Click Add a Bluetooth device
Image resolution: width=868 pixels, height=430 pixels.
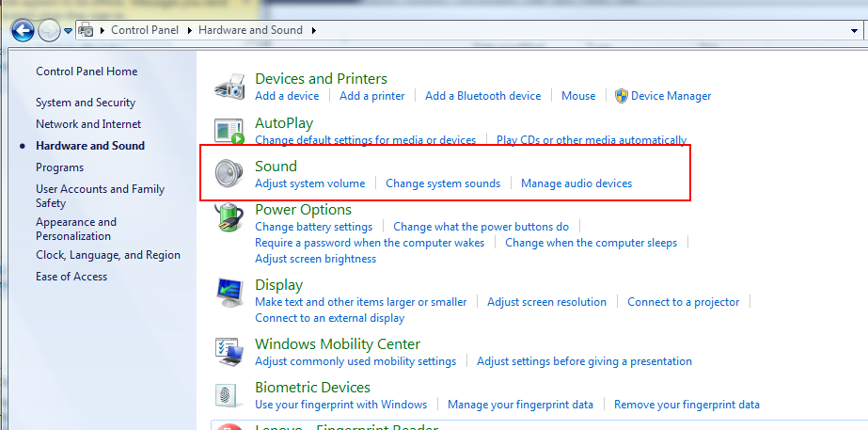tap(482, 96)
